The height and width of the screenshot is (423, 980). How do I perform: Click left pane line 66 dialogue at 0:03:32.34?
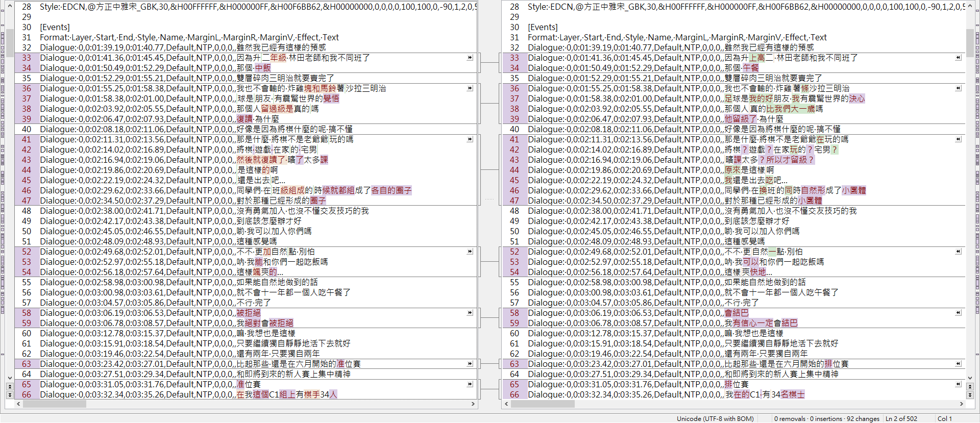[x=188, y=394]
